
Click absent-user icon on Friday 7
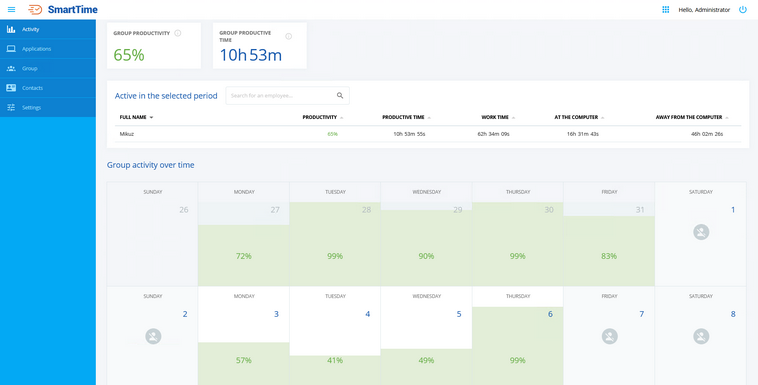coord(610,337)
